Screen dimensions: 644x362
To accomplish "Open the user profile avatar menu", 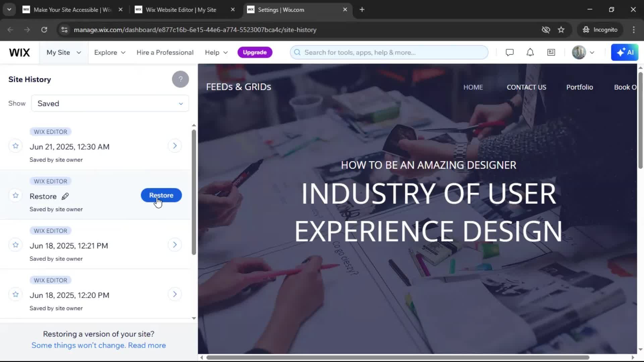I will point(579,52).
